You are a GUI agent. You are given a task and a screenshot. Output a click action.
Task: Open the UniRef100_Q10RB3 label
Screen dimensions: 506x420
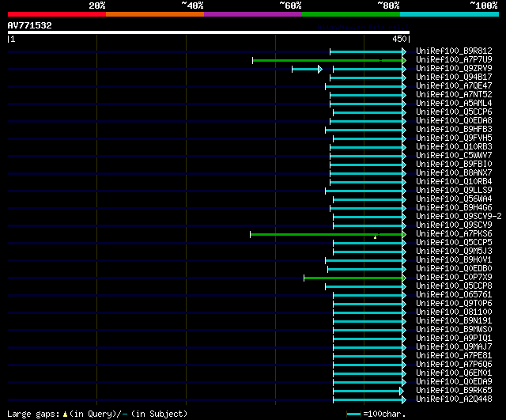[454, 146]
